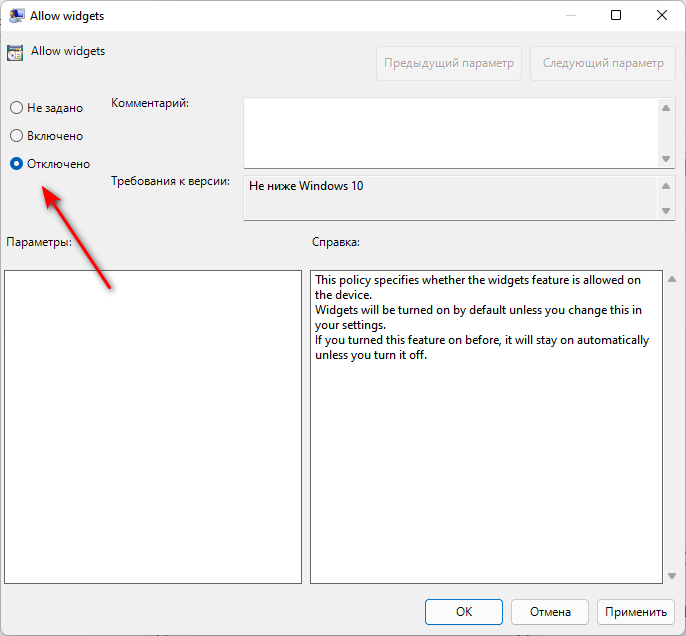Minimize the Allow widgets window
The height and width of the screenshot is (636, 686).
tap(570, 15)
